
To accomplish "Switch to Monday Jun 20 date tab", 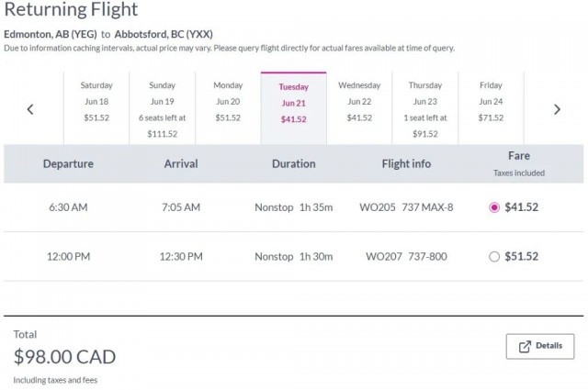I will [228, 108].
